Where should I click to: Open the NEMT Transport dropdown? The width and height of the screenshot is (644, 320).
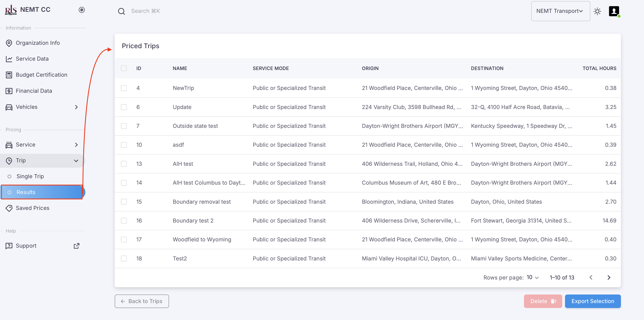coord(560,11)
